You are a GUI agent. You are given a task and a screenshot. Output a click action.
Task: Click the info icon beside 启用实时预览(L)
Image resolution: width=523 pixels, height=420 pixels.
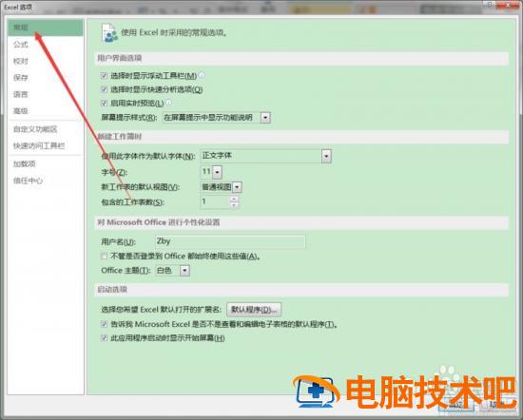point(168,103)
